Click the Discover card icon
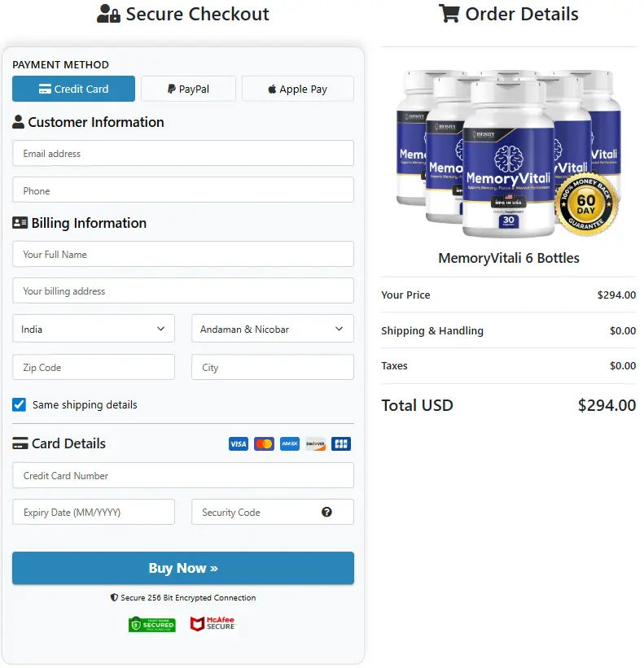Image resolution: width=644 pixels, height=668 pixels. [x=315, y=444]
